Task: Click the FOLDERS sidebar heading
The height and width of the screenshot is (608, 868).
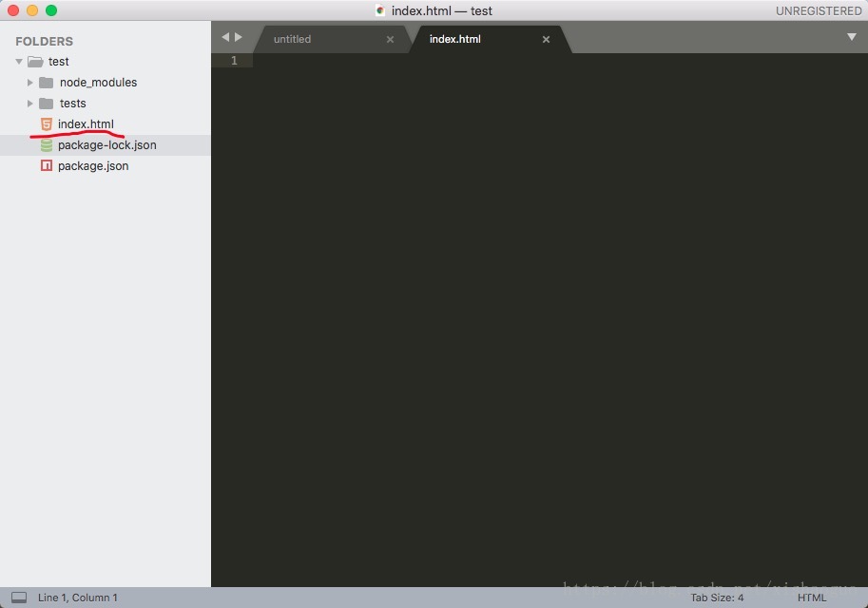Action: 45,42
